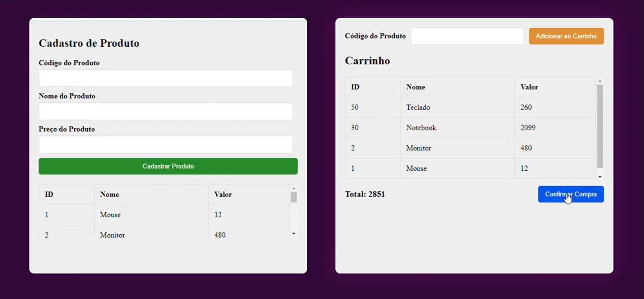Select the Mouse row in the cart
This screenshot has width=644, height=299.
click(453, 168)
